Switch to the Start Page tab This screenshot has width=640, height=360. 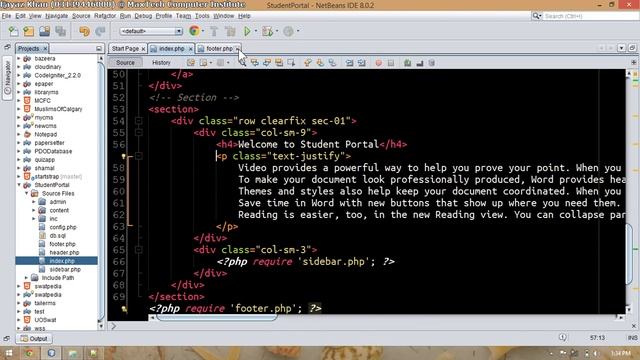coord(125,49)
